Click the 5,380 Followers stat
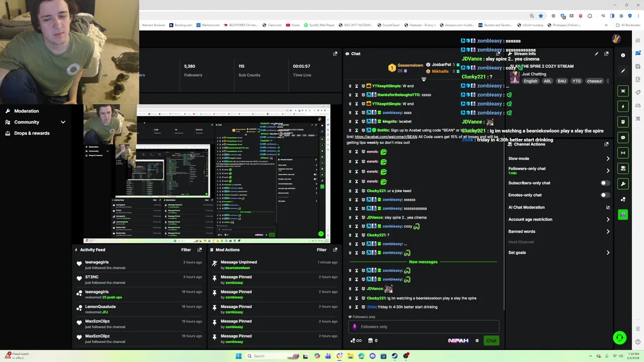This screenshot has height=362, width=644. (x=193, y=70)
